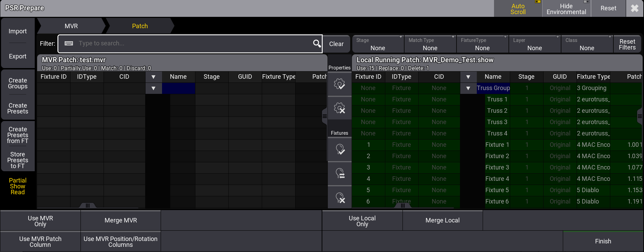Click Use MVR Only

coord(40,221)
